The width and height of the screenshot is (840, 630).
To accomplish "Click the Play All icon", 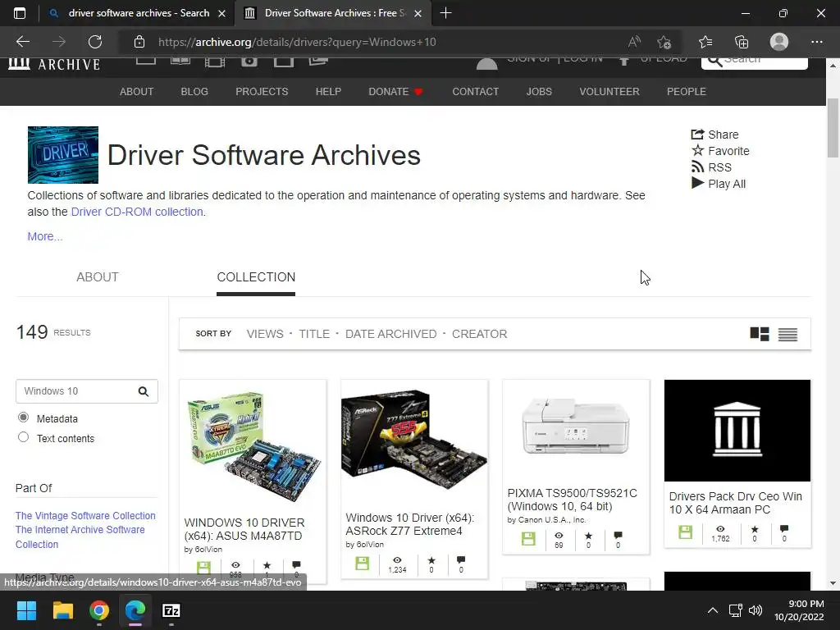I will (697, 183).
